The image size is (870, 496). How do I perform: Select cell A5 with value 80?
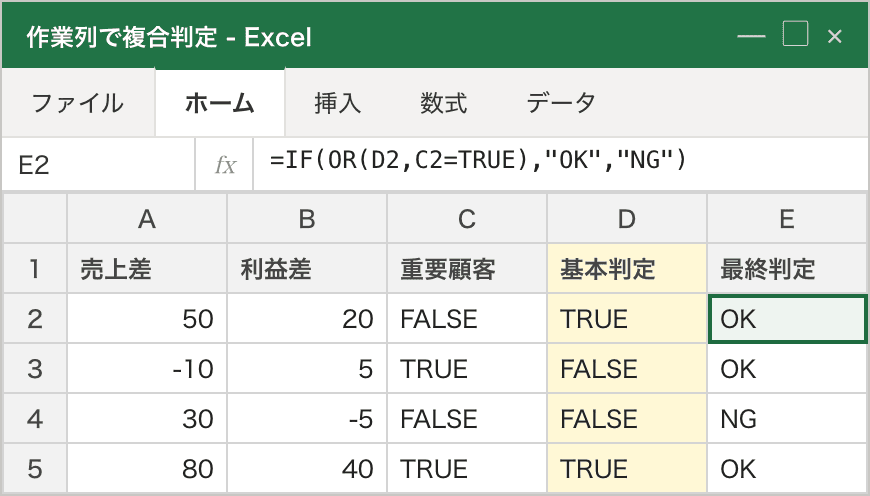point(147,468)
